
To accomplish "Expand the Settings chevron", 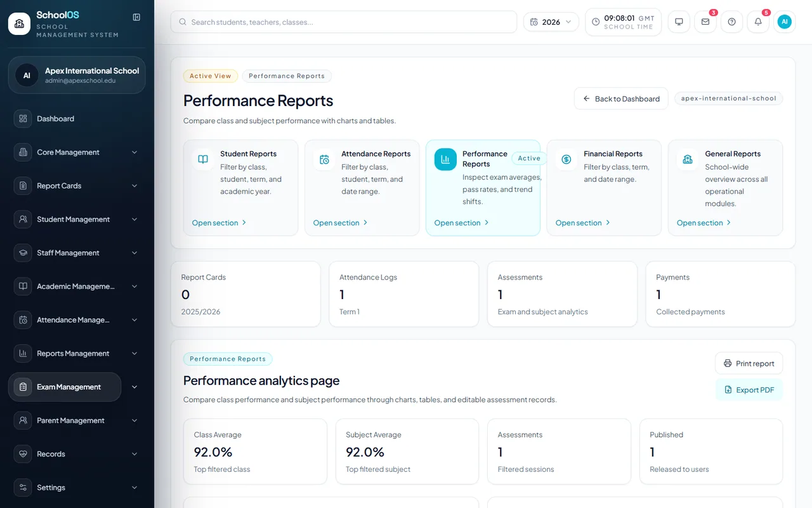I will (134, 488).
